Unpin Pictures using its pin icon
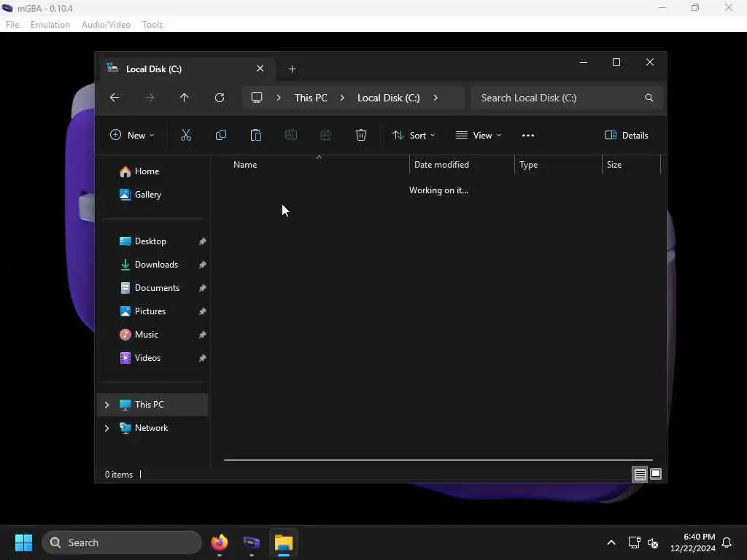The image size is (747, 560). [x=203, y=311]
